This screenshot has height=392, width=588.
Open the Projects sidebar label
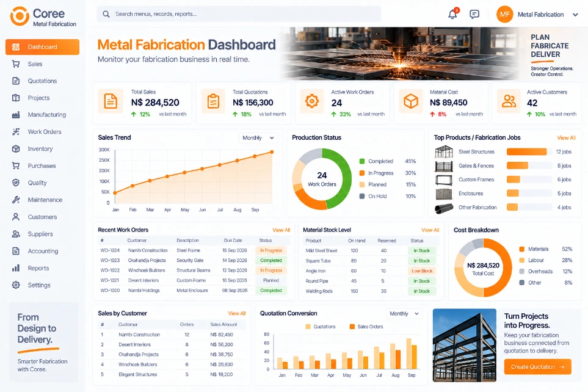tap(38, 98)
